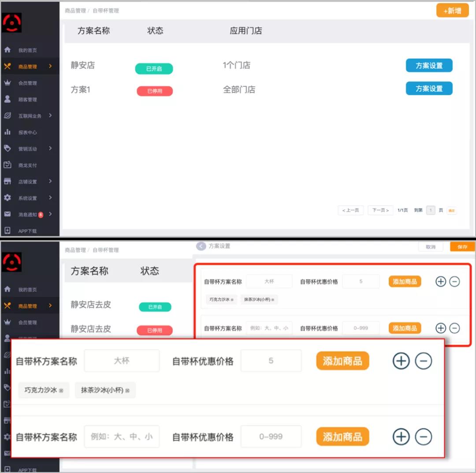Toggle the 已开启 status of 静安店
Image resolution: width=476 pixels, height=473 pixels.
pyautogui.click(x=154, y=69)
